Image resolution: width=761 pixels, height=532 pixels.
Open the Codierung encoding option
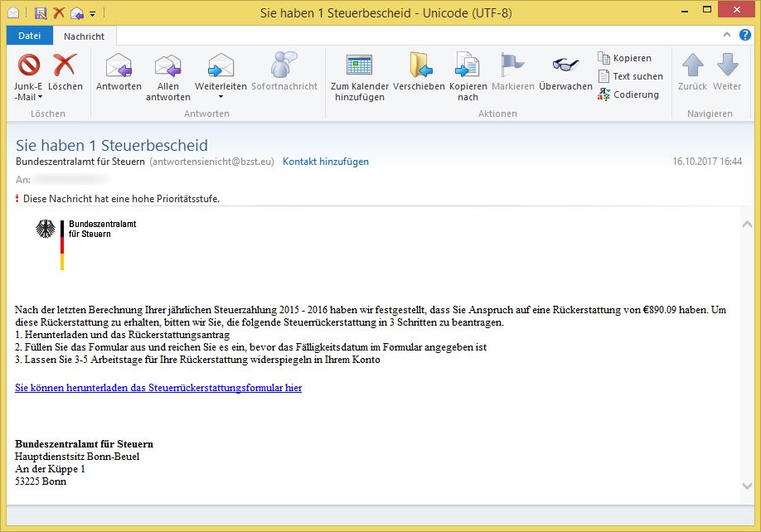pos(628,94)
